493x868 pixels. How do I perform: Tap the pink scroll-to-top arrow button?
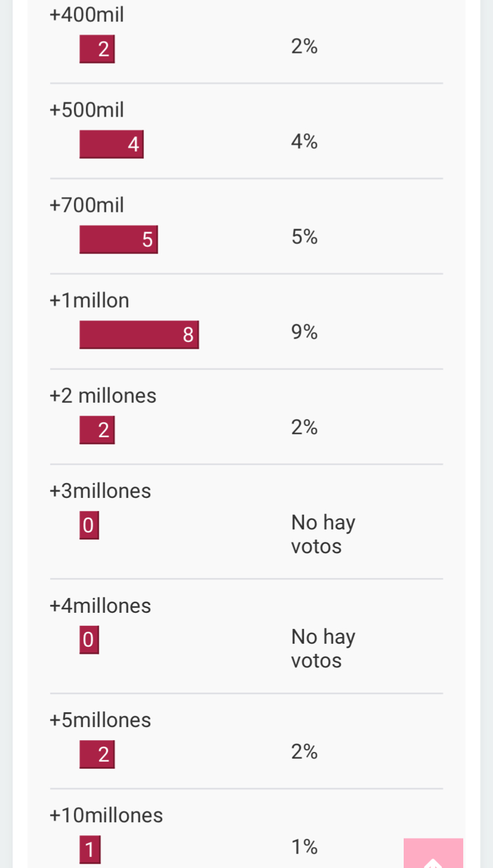(x=433, y=854)
